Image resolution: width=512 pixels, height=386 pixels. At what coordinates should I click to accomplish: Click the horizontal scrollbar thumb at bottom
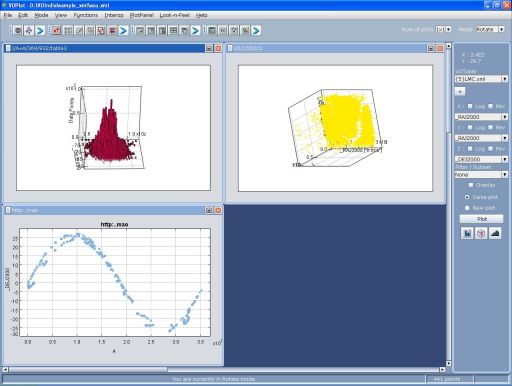88,369
